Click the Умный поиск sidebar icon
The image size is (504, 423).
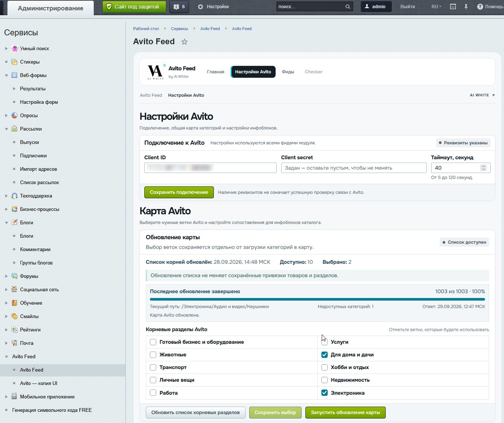click(15, 48)
